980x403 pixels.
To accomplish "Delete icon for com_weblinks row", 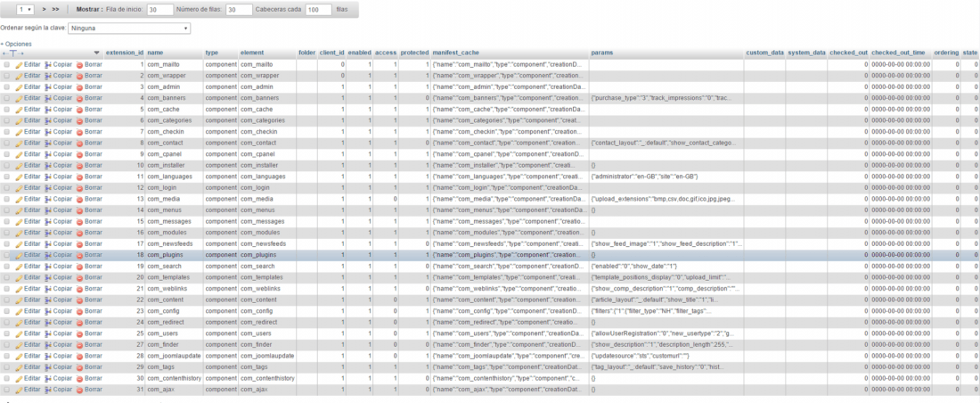I will coord(79,289).
